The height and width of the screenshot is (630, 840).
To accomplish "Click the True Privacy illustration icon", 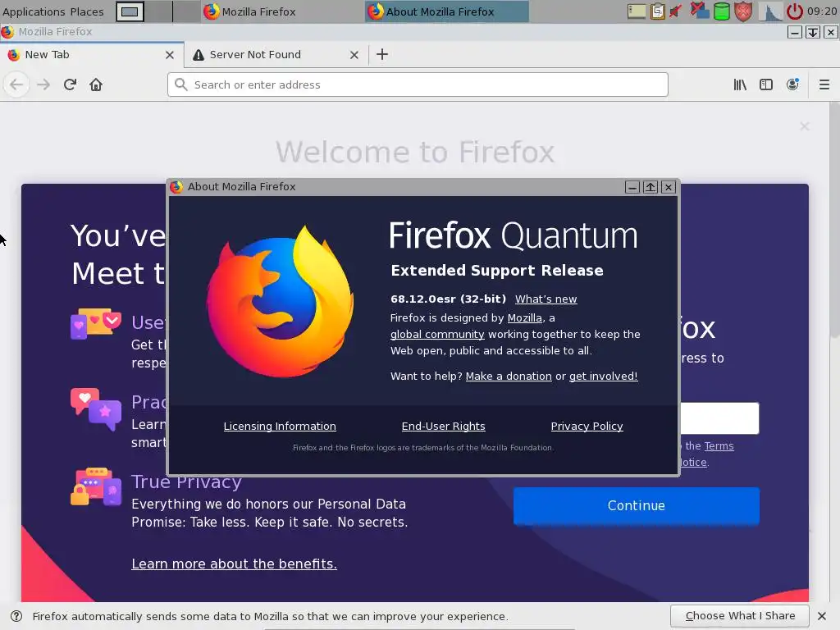I will coord(96,486).
